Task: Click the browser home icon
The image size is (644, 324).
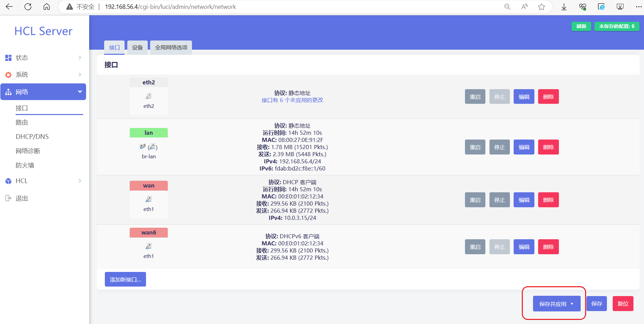Action: pyautogui.click(x=47, y=6)
